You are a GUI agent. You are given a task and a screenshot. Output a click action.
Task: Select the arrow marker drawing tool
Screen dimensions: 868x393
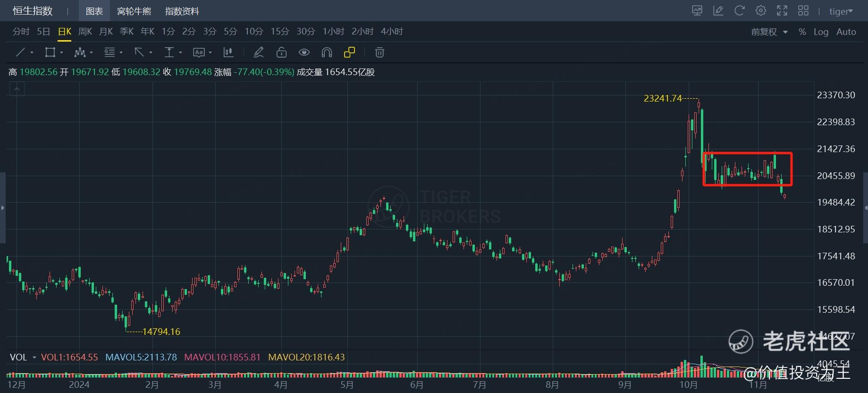tap(139, 52)
